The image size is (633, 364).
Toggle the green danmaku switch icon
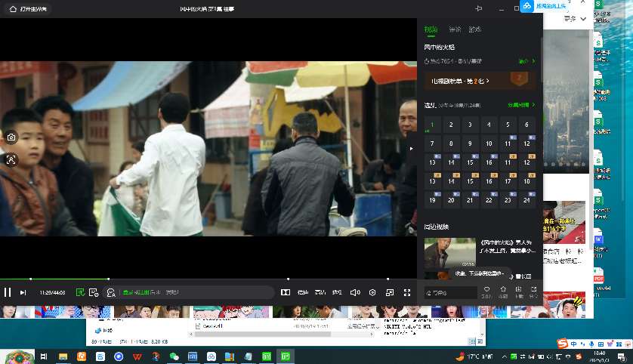(80, 292)
